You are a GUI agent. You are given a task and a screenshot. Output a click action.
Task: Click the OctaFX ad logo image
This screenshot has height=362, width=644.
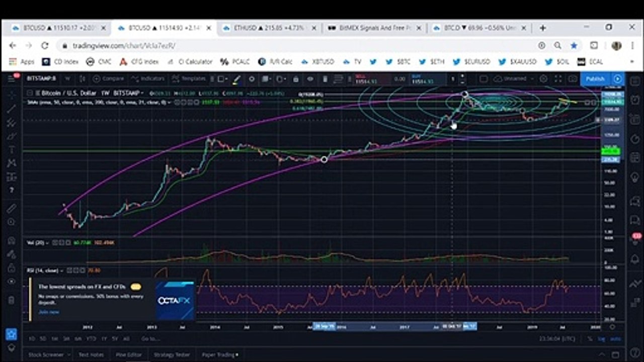tap(175, 300)
